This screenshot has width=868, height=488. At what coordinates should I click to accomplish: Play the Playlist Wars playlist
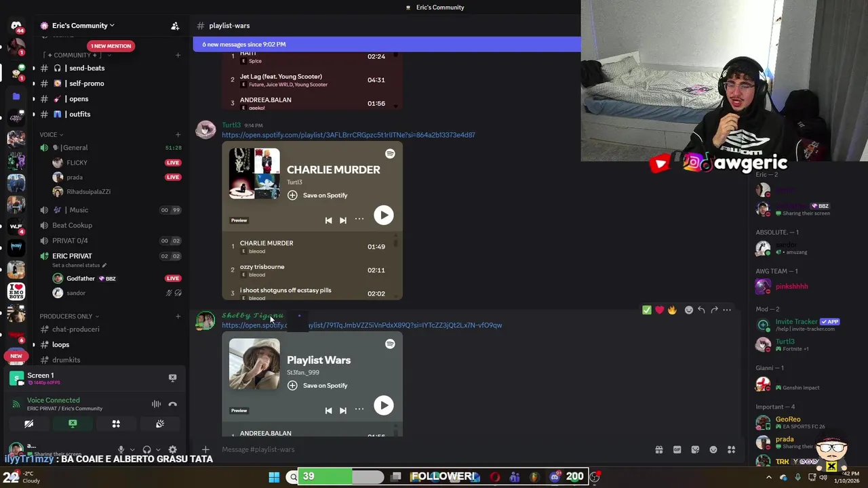[383, 405]
